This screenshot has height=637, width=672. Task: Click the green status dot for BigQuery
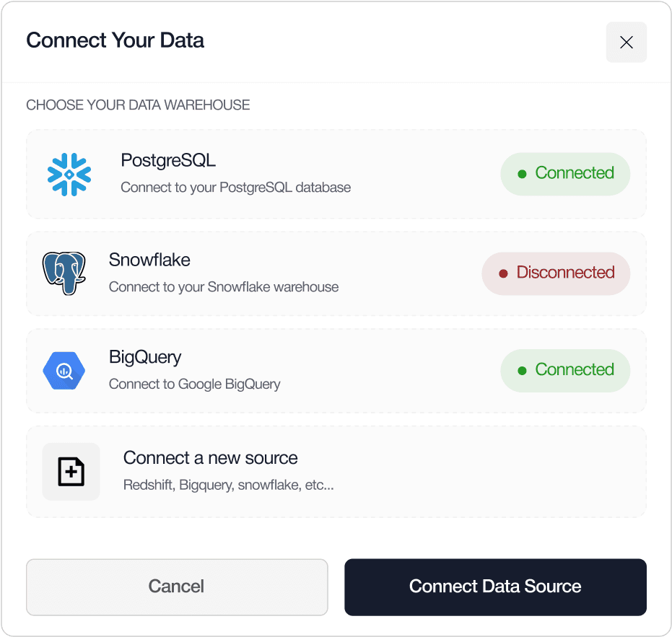(x=522, y=371)
